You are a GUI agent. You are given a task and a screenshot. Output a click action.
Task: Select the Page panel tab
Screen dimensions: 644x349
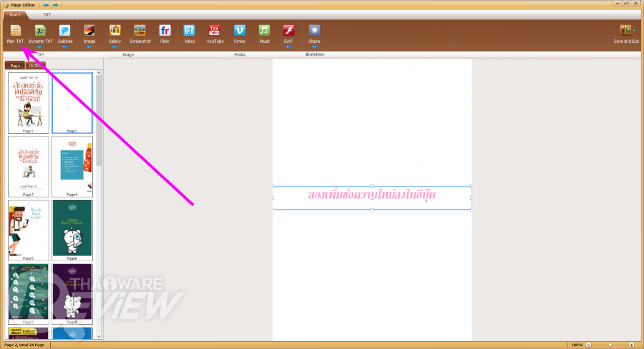coord(15,66)
